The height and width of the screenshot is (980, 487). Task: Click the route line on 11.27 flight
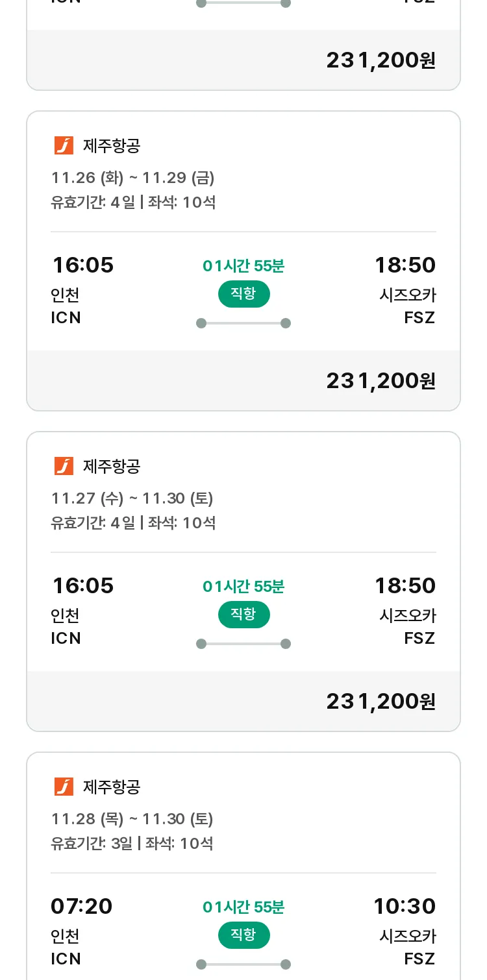243,644
